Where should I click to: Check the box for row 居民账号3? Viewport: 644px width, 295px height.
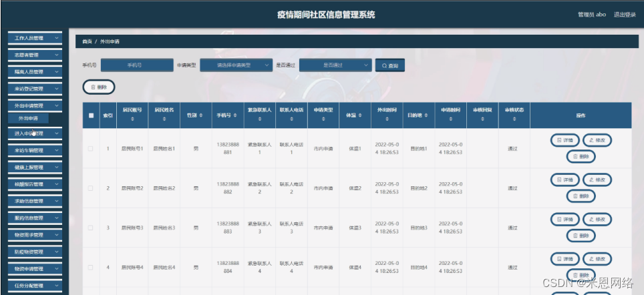(x=91, y=228)
